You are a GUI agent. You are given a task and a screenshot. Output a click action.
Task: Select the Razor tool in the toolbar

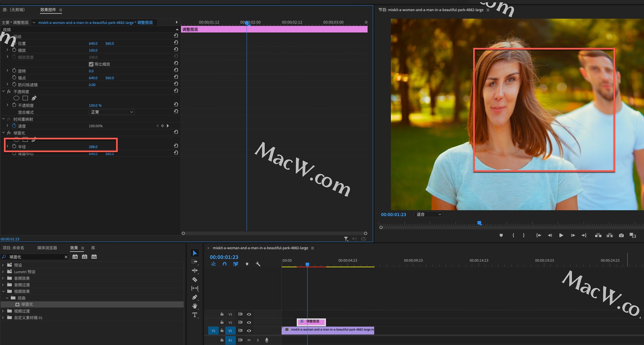195,280
